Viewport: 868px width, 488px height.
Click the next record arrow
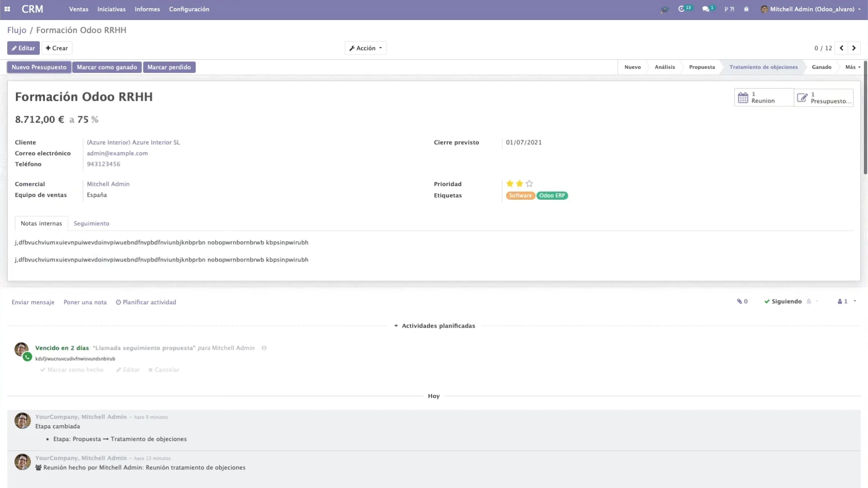click(854, 48)
